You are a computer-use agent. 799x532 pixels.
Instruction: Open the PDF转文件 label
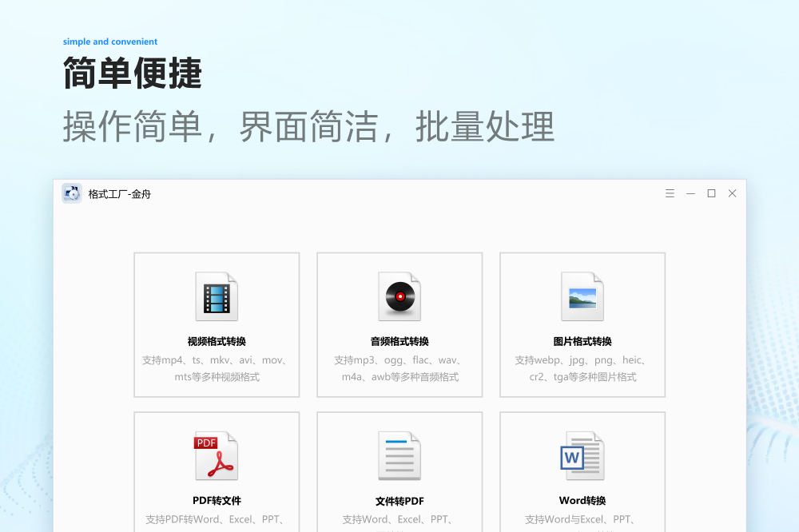pyautogui.click(x=217, y=501)
